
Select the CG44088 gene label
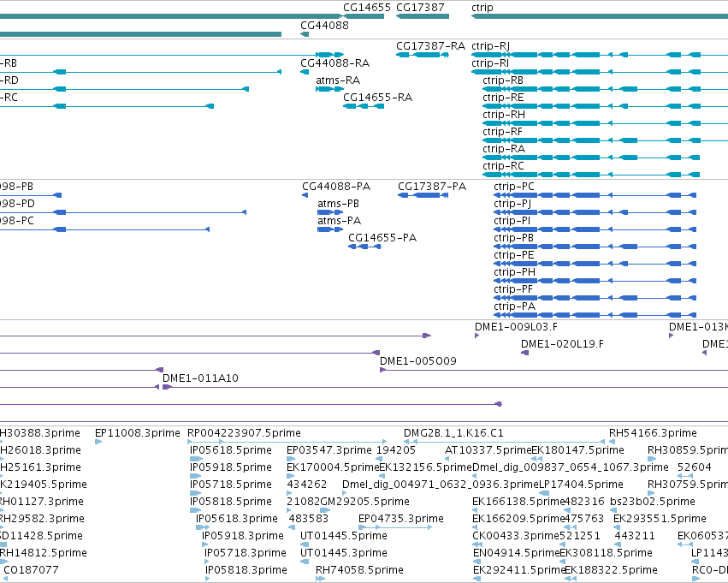(324, 26)
